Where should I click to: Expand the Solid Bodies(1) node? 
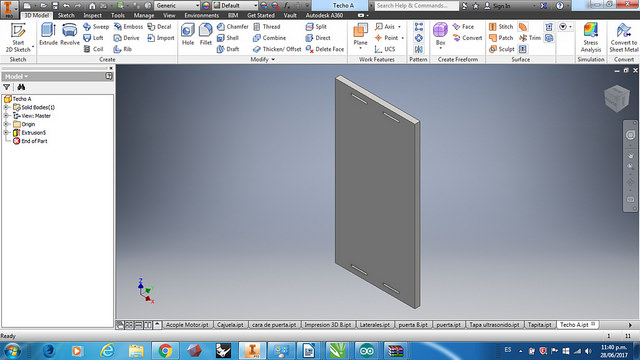point(6,107)
